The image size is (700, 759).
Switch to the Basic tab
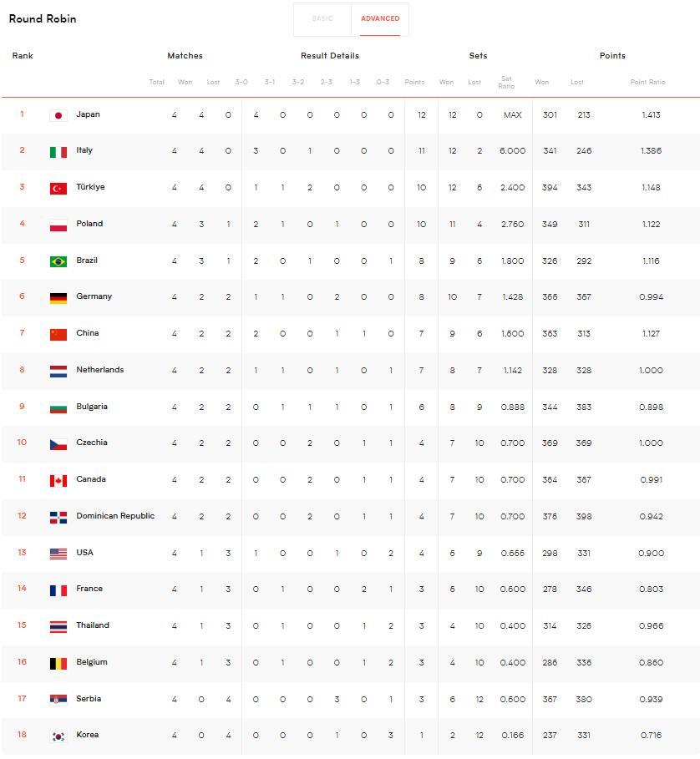click(x=322, y=18)
